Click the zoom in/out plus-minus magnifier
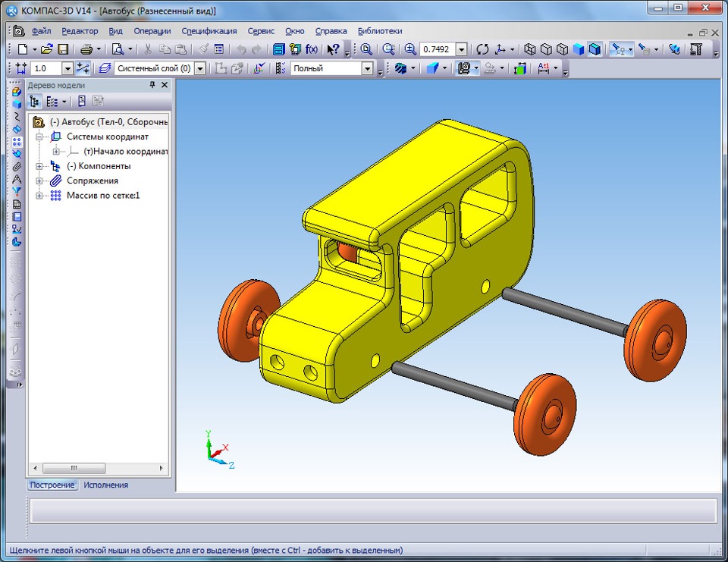This screenshot has height=562, width=728. point(410,49)
